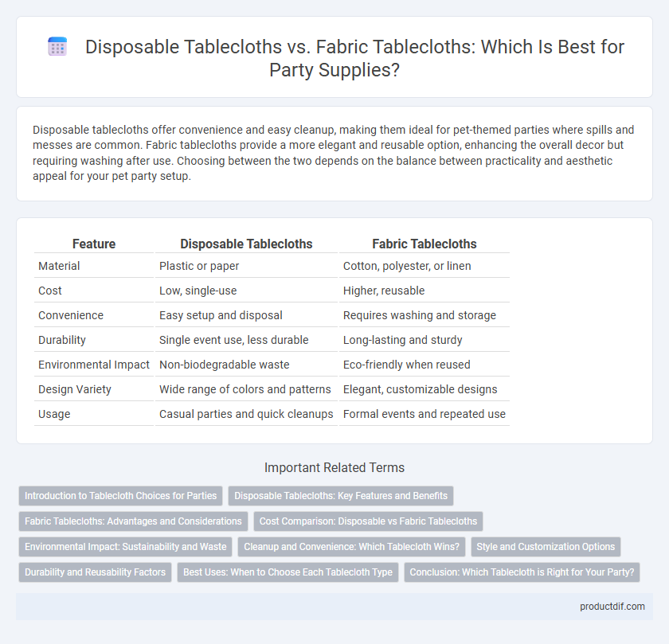Select Environmental Impact: Sustainability and Waste tag
This screenshot has height=644, width=669.
pyautogui.click(x=126, y=547)
